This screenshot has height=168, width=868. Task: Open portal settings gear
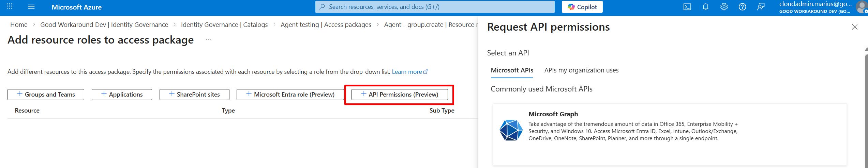tap(724, 7)
